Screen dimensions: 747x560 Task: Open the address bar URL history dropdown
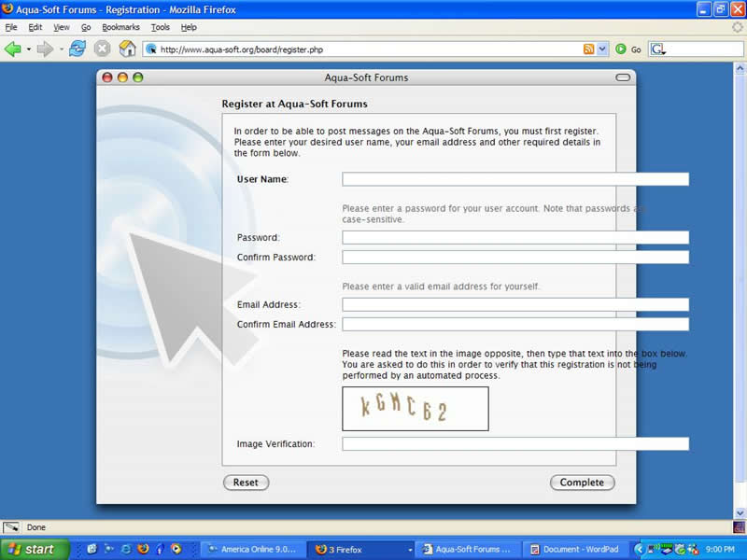[602, 49]
